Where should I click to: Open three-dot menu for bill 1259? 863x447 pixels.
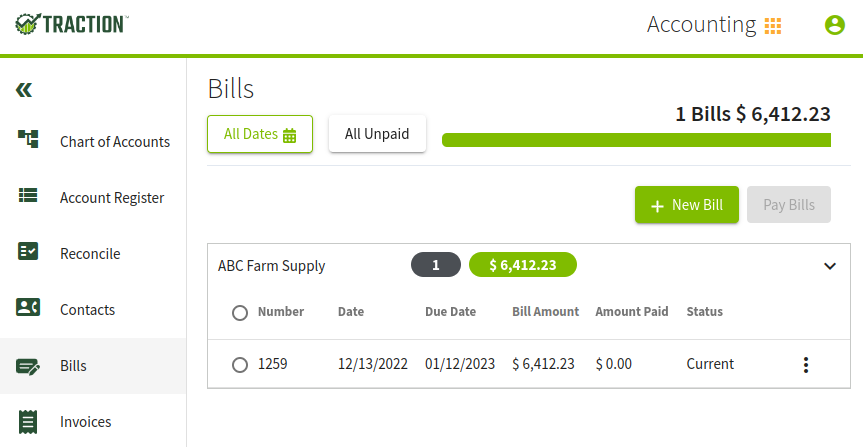click(806, 364)
